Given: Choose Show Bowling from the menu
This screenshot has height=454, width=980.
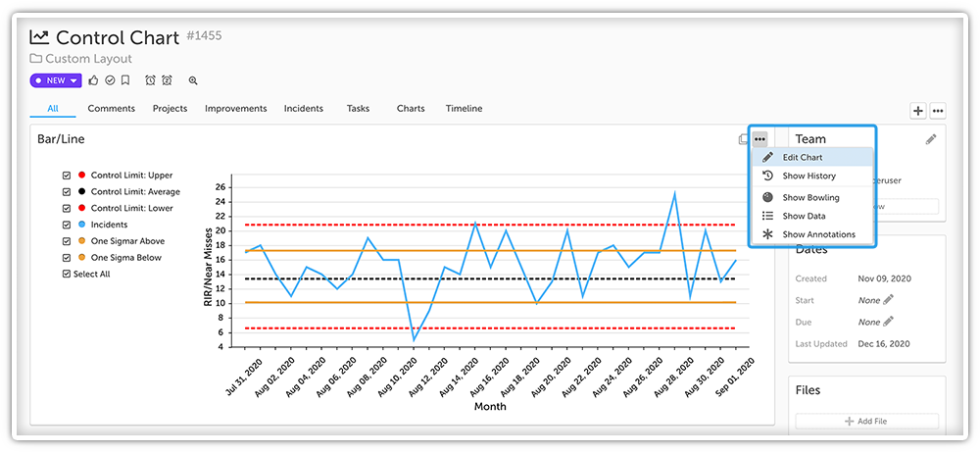Looking at the screenshot, I should (x=812, y=198).
